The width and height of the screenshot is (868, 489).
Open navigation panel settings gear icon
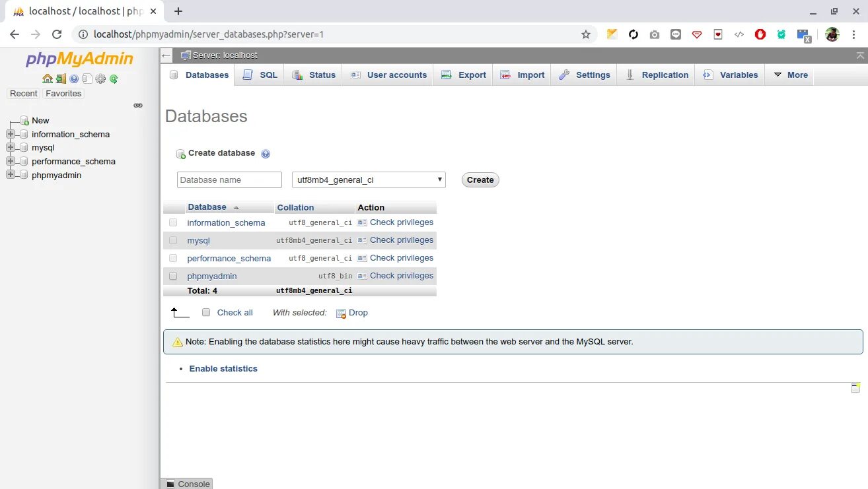[100, 79]
